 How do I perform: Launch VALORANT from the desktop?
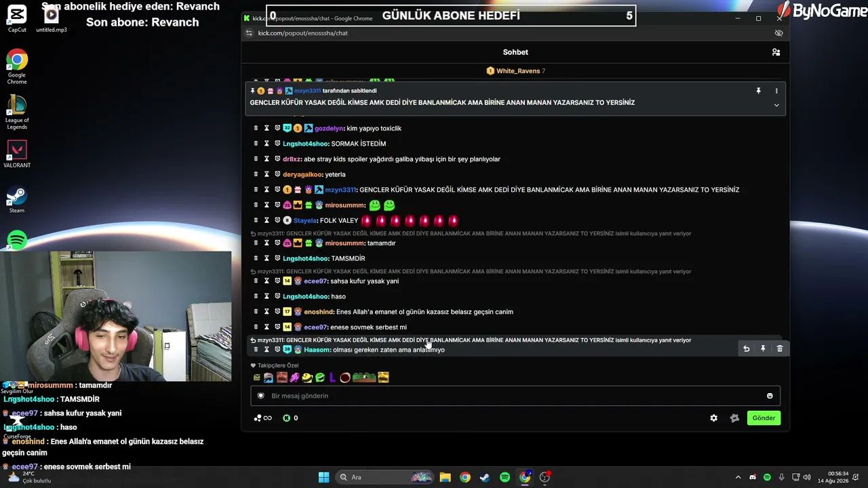click(x=17, y=155)
